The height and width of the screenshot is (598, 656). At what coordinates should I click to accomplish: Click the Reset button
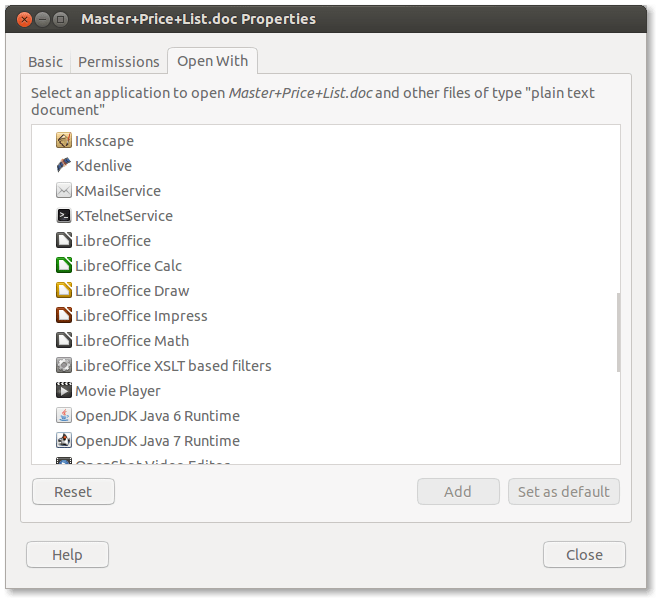[73, 492]
